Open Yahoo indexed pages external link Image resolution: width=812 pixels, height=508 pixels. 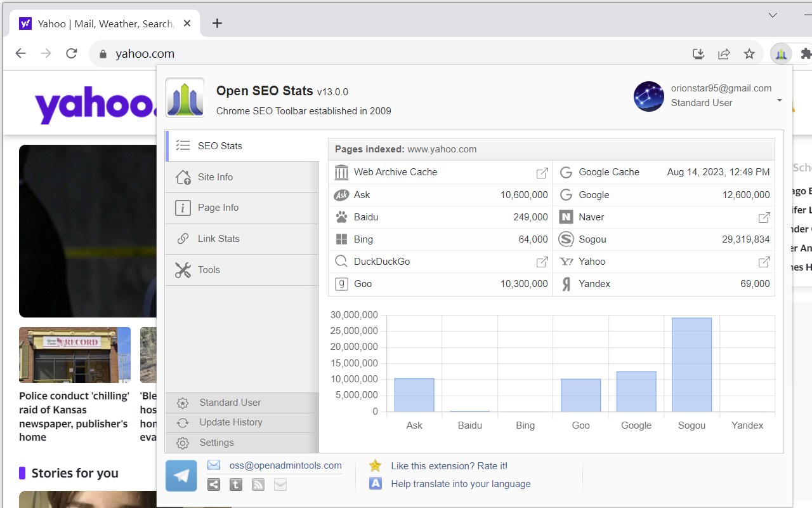tap(764, 262)
